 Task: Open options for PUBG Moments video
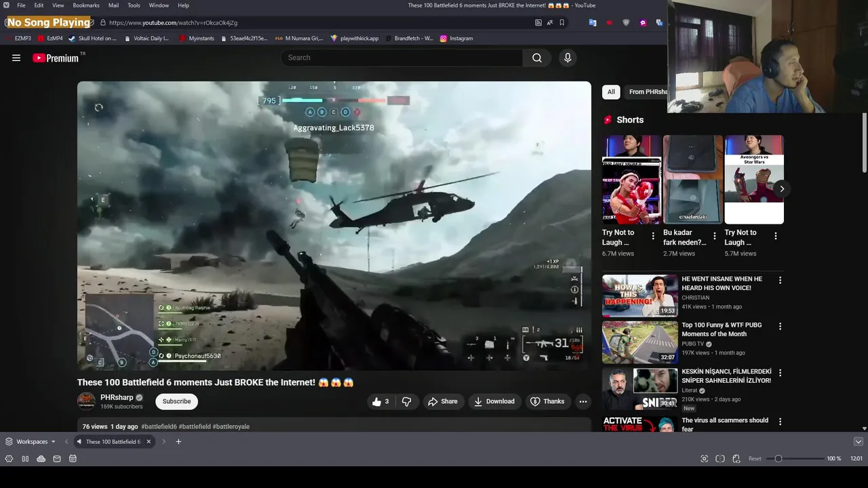point(780,326)
